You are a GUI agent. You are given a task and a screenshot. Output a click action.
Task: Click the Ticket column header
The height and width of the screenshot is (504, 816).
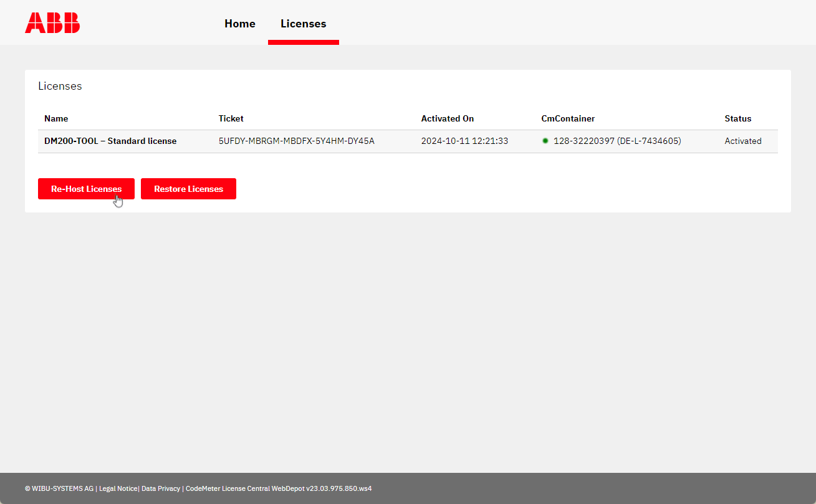pyautogui.click(x=231, y=118)
